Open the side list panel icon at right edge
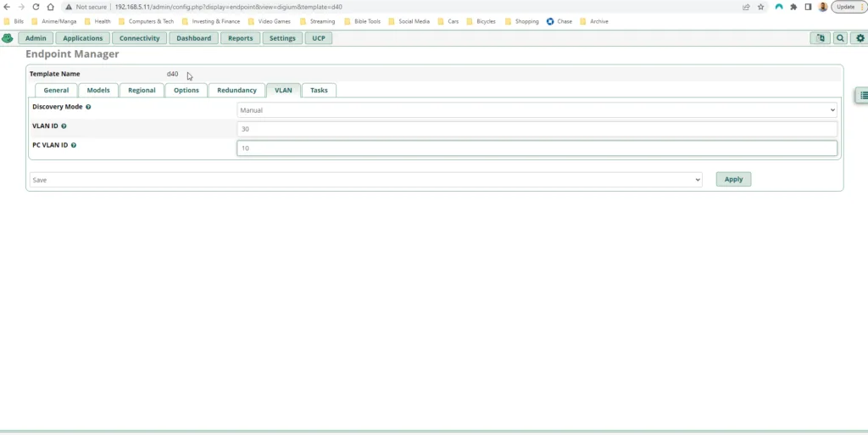 click(863, 95)
